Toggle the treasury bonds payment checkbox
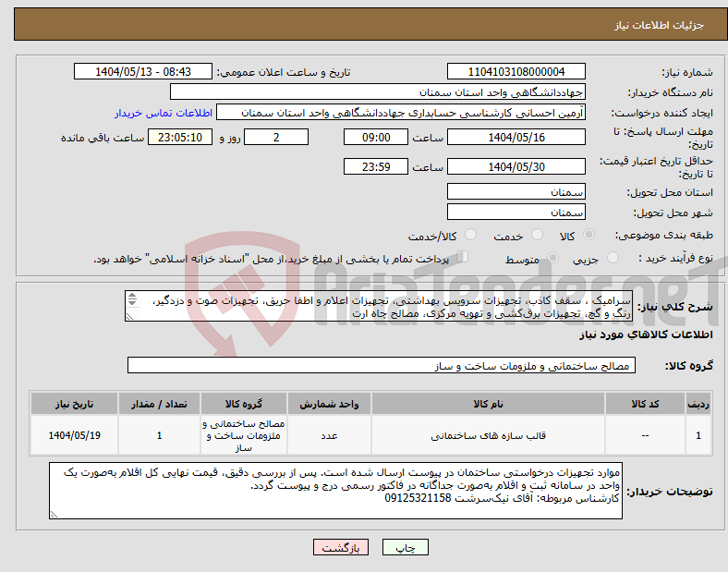 coord(463,257)
